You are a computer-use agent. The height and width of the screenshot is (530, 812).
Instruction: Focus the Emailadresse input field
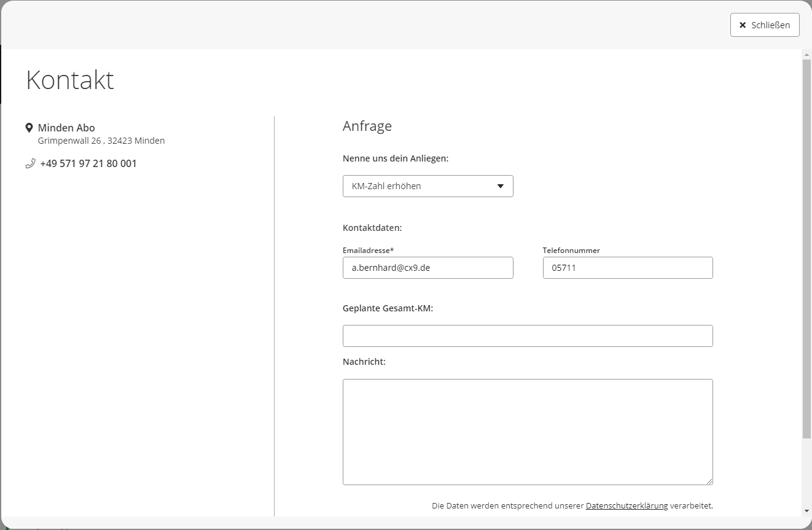point(427,268)
